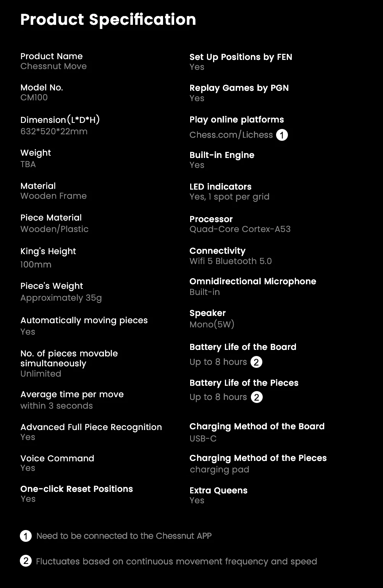Click the Need to be connected footnote text

point(124,536)
